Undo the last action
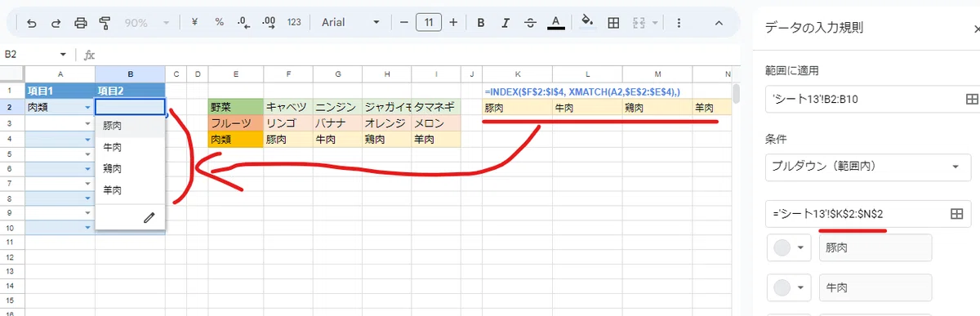Screen dimensions: 980x316 (31, 23)
